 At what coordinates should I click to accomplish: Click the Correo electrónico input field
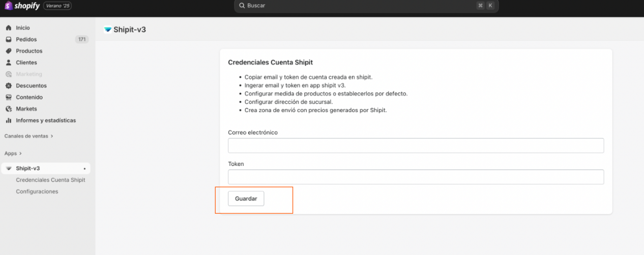click(416, 146)
